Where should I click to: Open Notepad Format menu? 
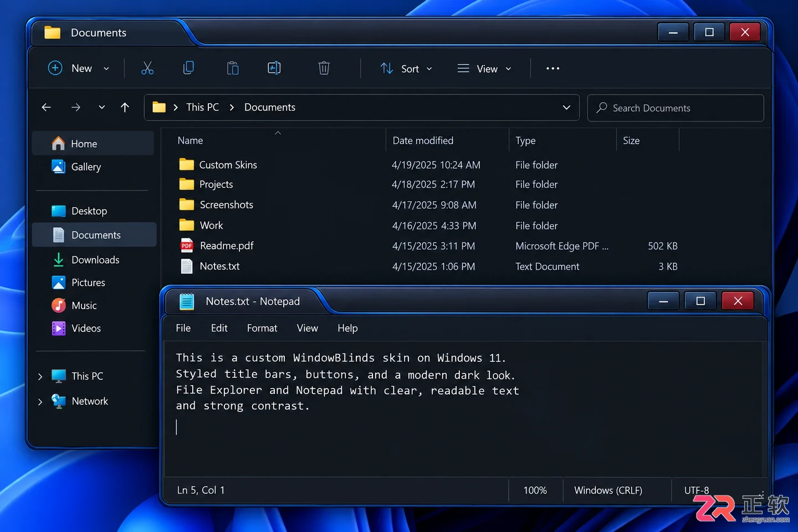click(x=262, y=328)
